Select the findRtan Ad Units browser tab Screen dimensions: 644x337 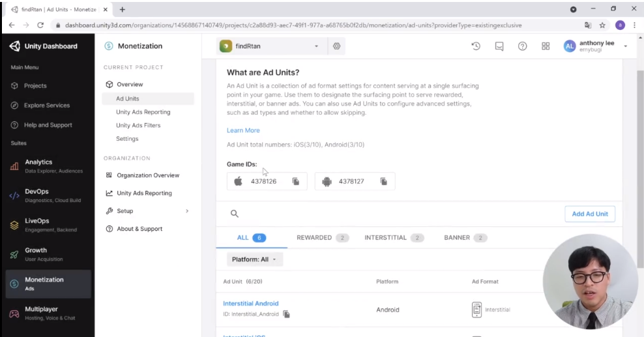tap(57, 9)
